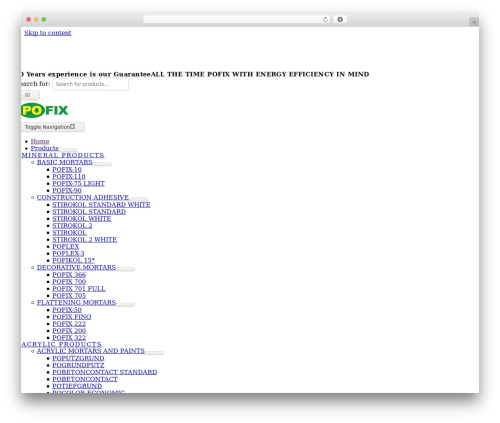
Task: Click inside the Search for products field
Action: (90, 84)
